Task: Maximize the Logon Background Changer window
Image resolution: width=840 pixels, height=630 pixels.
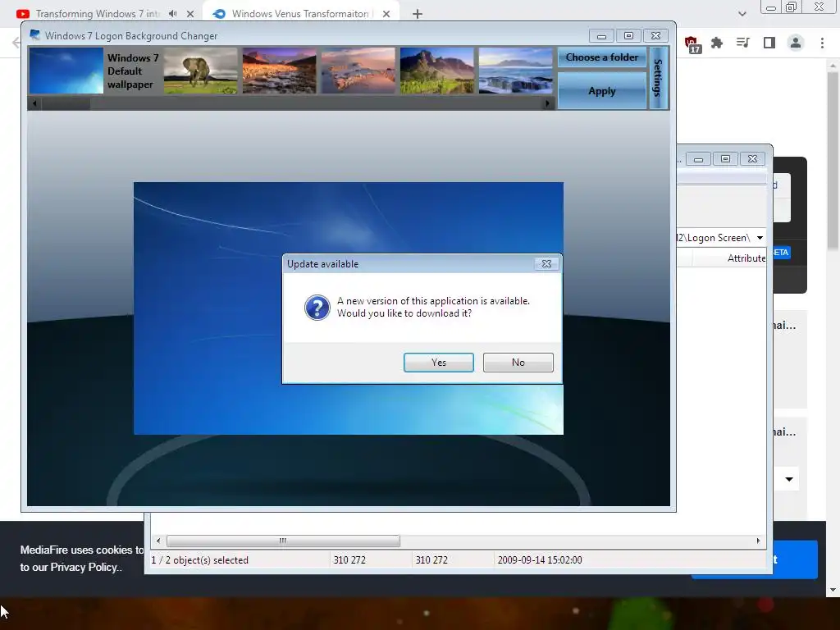Action: click(628, 36)
